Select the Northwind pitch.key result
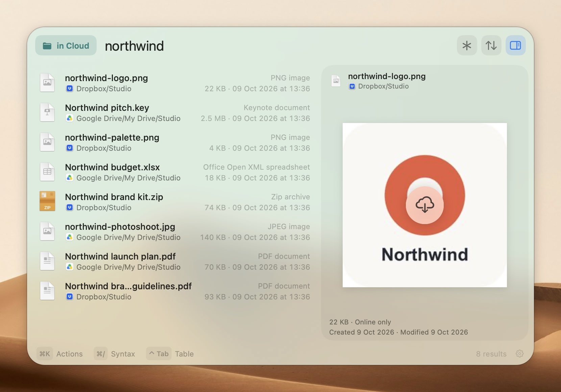This screenshot has height=392, width=561. pyautogui.click(x=174, y=113)
